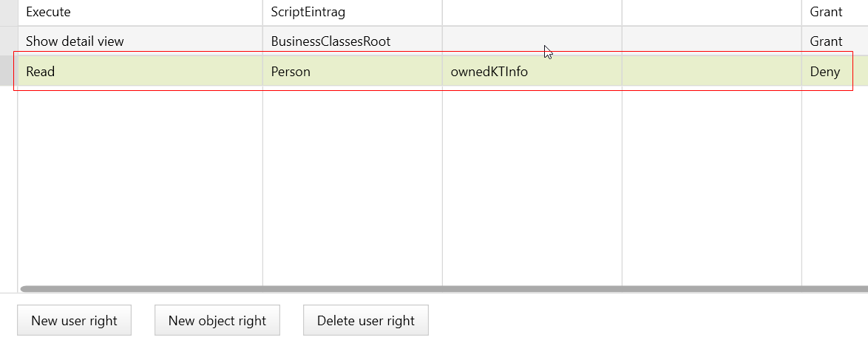Click the row header of the Execute row
Image resolution: width=868 pixels, height=343 pixels.
[x=8, y=12]
